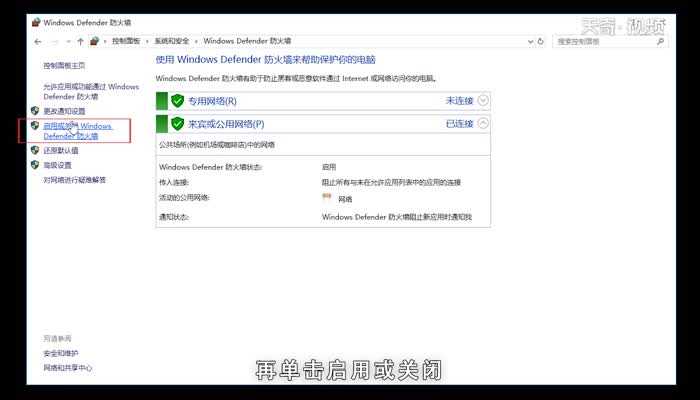Open 网络和共享中心 link
Screen dimensions: 700x400
68,368
